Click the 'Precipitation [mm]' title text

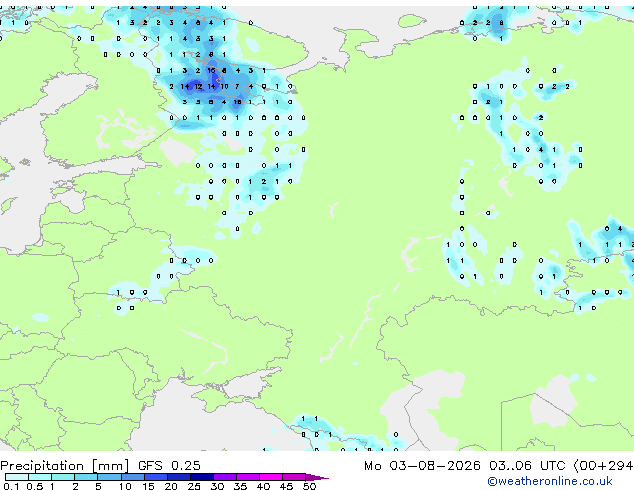point(65,466)
